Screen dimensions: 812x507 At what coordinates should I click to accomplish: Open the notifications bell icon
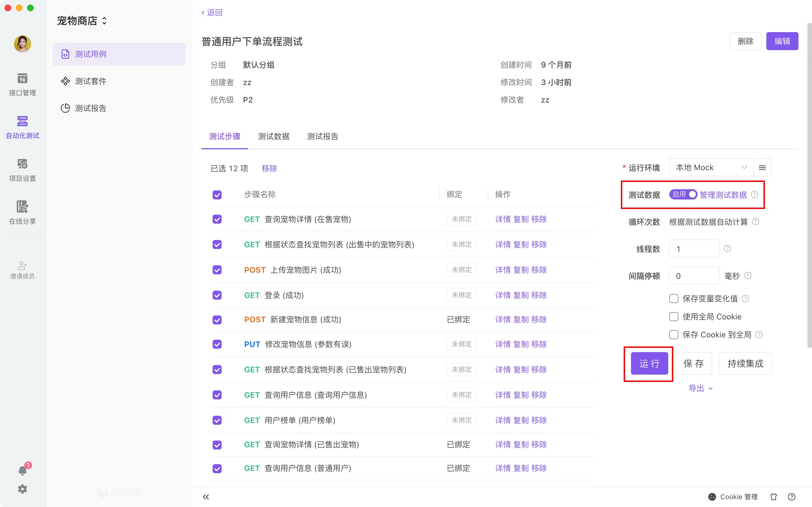[23, 470]
